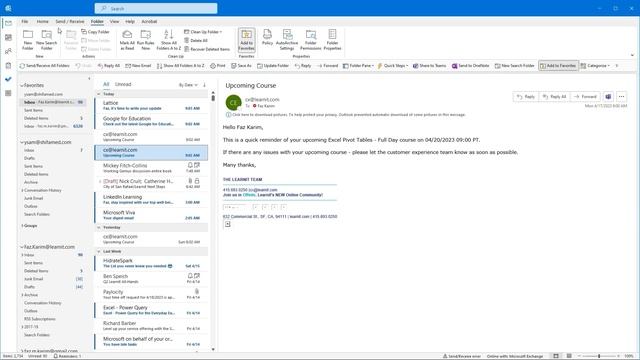Switch to the Calendar view icon

8,38
